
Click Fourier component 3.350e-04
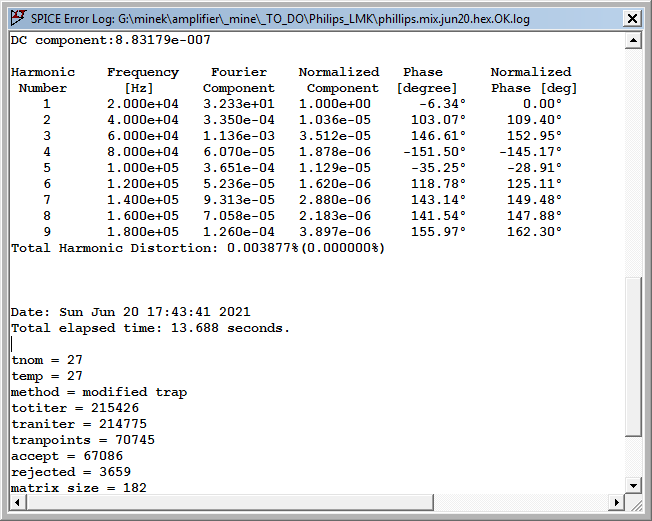click(x=239, y=120)
